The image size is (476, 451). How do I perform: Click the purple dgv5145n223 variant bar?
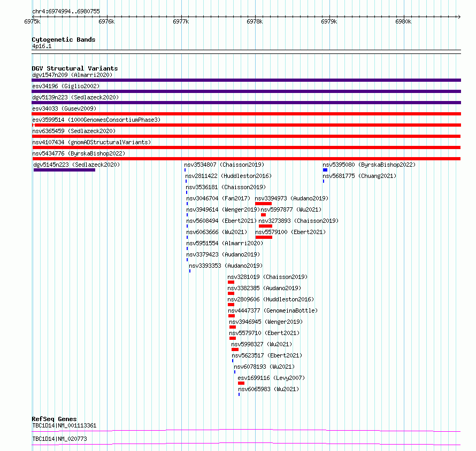[x=64, y=170]
